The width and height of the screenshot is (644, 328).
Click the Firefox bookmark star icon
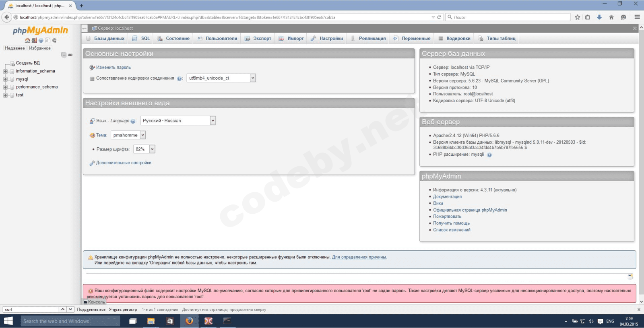click(x=578, y=17)
